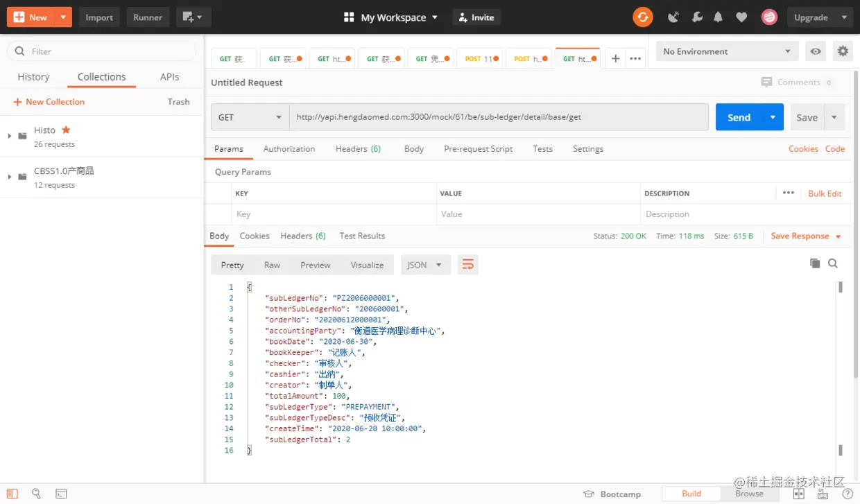Click the two-pane layout icon
The width and height of the screenshot is (860, 504).
799,494
